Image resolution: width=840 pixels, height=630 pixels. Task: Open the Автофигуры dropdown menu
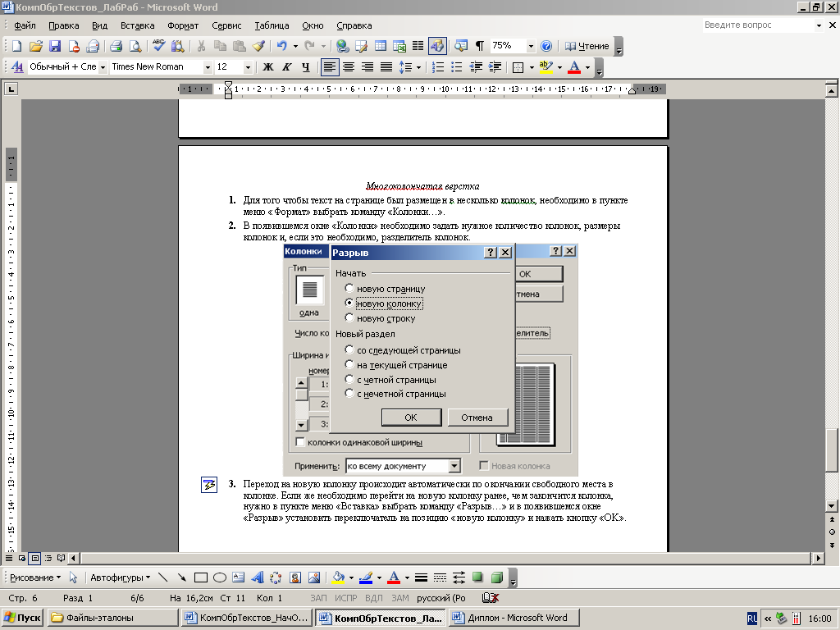pyautogui.click(x=118, y=577)
